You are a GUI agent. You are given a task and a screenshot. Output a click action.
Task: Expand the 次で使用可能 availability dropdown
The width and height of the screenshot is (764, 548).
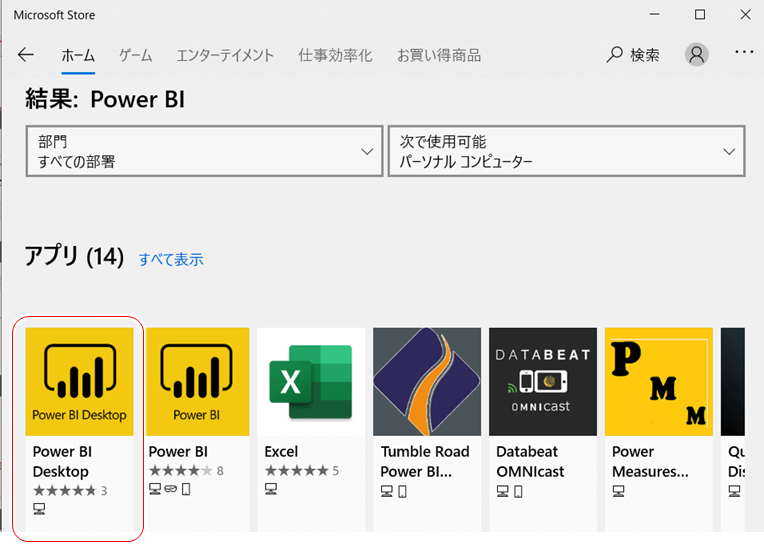pyautogui.click(x=566, y=151)
